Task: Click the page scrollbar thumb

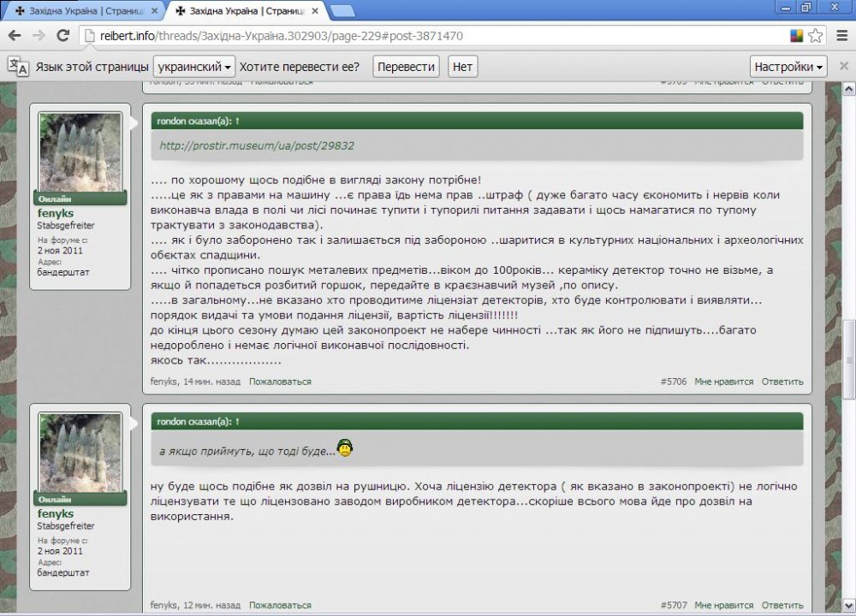Action: coord(849,360)
